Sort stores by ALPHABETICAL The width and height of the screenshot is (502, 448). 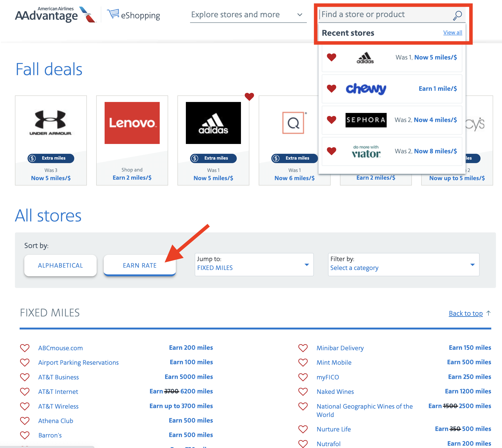60,265
